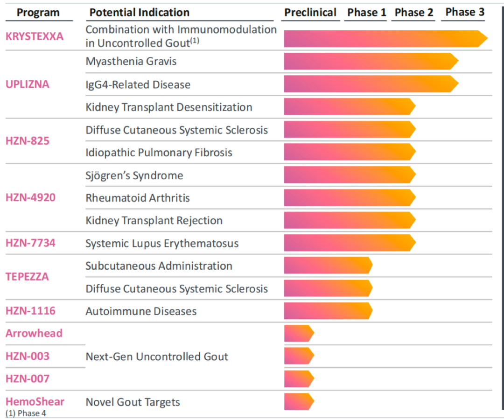The image size is (504, 420).
Task: Select the Sjögren's Syndrome indication text
Action: click(x=134, y=175)
